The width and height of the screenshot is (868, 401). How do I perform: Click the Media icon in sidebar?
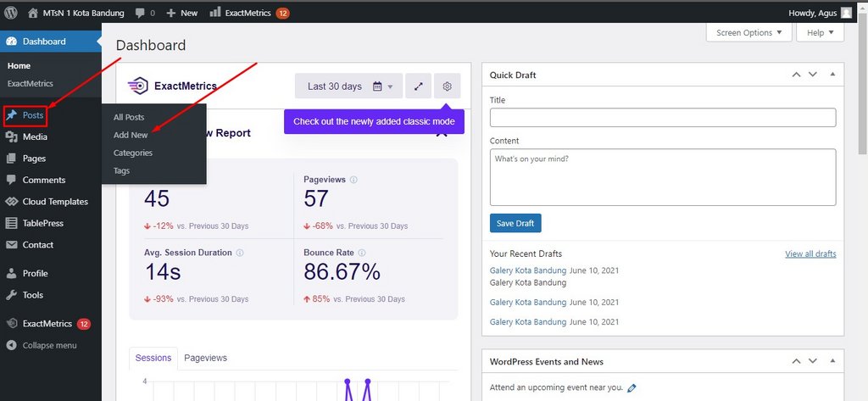[12, 136]
